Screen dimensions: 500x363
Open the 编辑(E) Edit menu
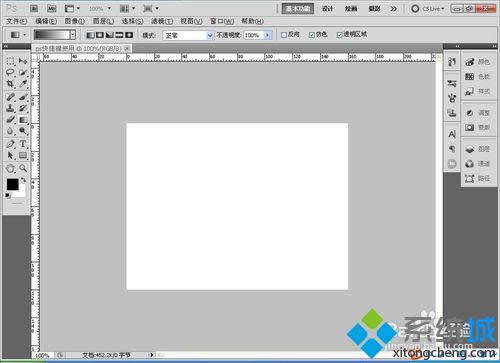click(46, 21)
